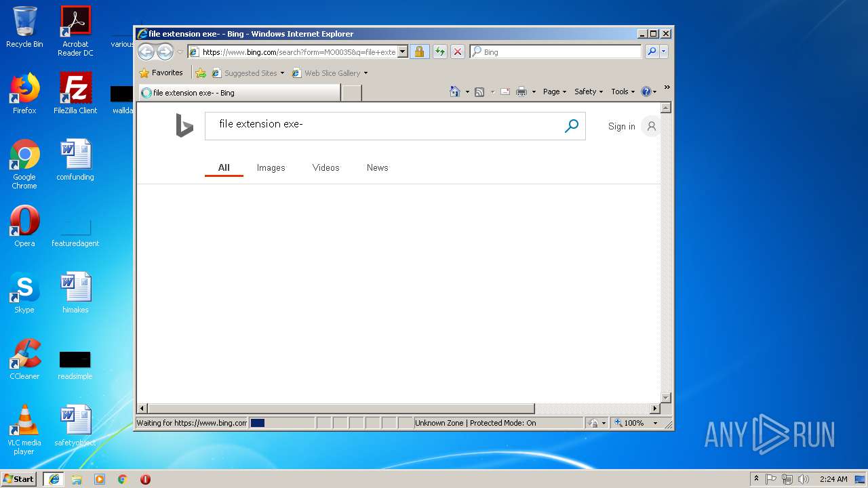Screen dimensions: 868x488
Task: Click the Bing search magnifier icon
Action: (572, 125)
